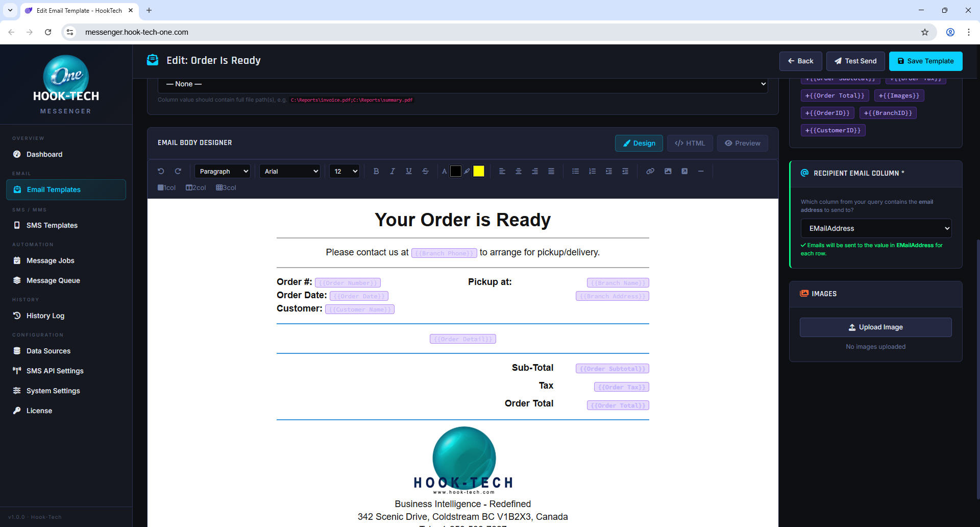The width and height of the screenshot is (980, 527).
Task: Click the italic formatting icon
Action: coord(393,171)
